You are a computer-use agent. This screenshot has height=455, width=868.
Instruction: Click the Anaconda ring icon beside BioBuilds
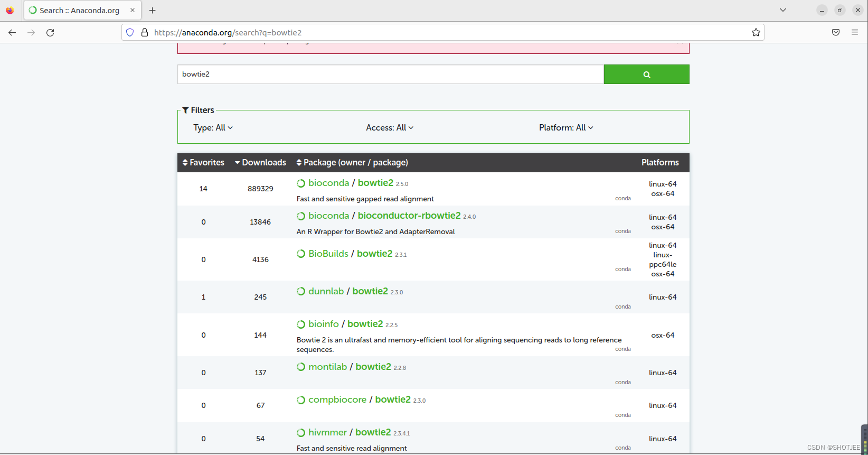pos(301,254)
